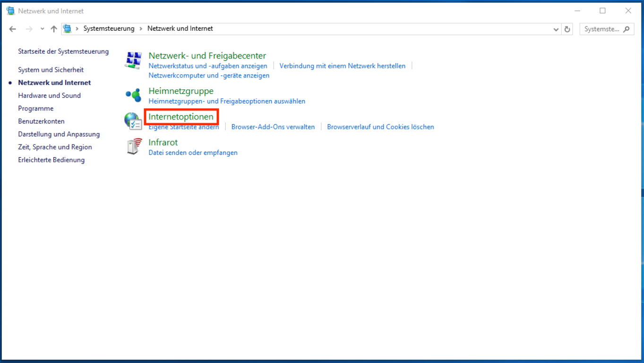Open Erleichterte Bedienung category
Screen dimensions: 644x363
(x=52, y=160)
